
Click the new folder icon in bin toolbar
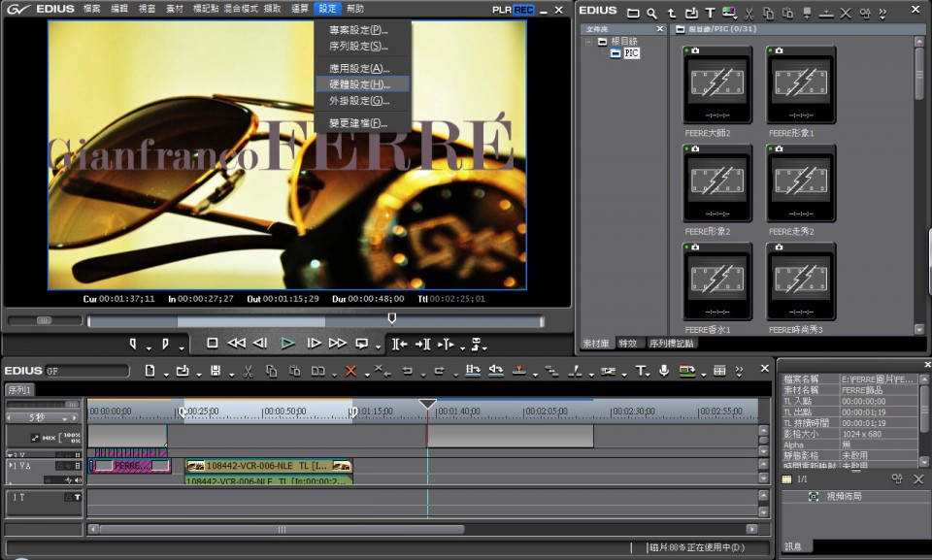pos(632,14)
